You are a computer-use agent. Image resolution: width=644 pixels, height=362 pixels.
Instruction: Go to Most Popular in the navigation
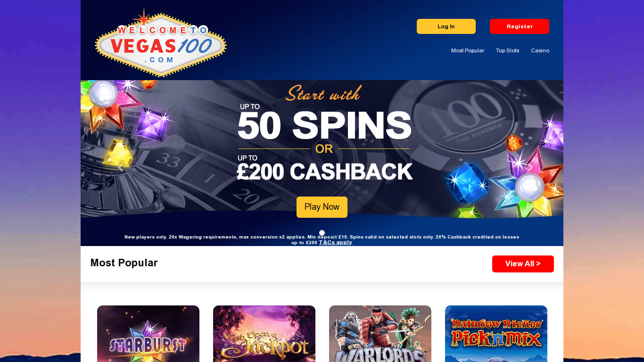pos(468,50)
